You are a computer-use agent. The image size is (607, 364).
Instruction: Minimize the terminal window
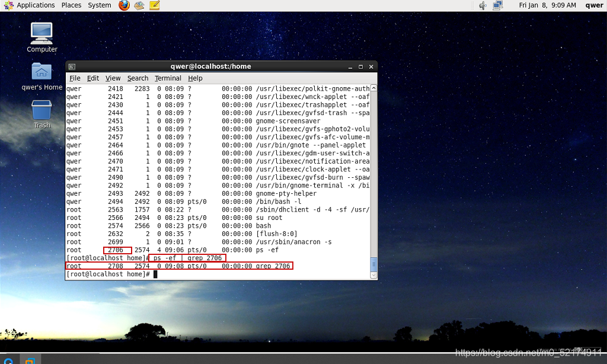(x=350, y=67)
